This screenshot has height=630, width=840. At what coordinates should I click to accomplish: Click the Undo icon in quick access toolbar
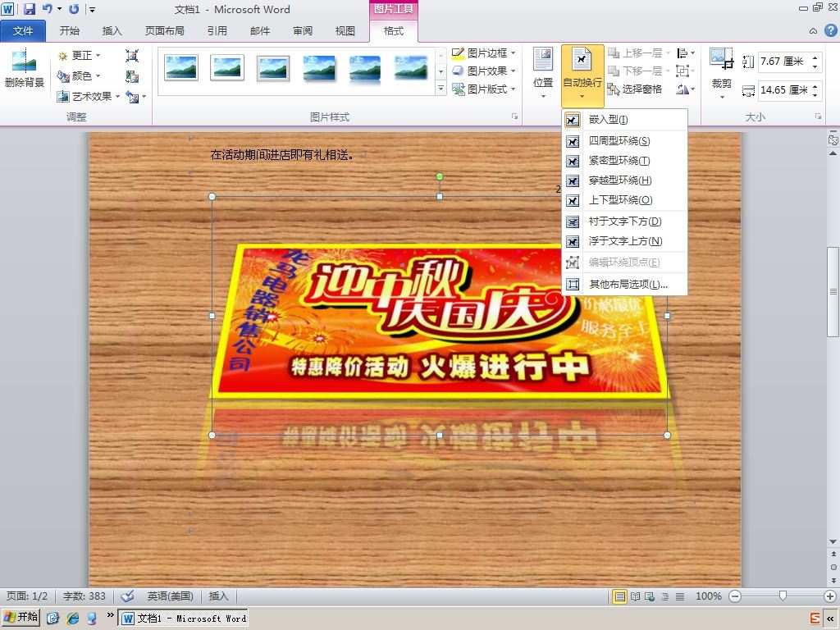click(47, 9)
